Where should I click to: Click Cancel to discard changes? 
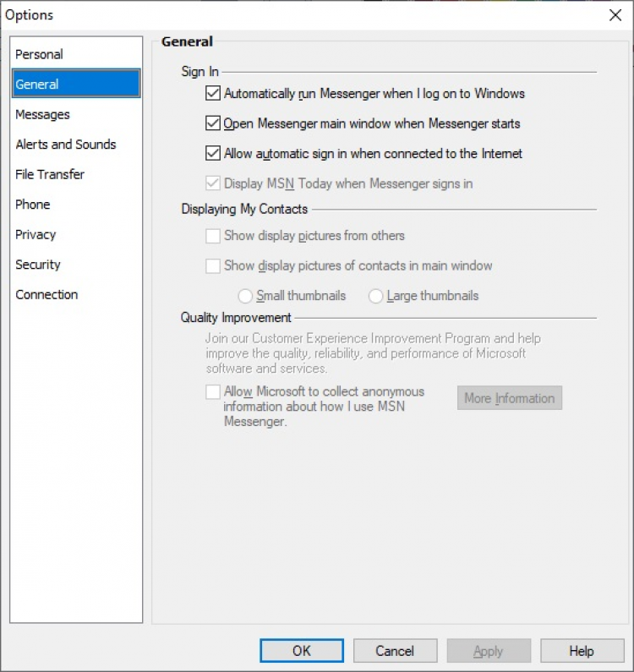396,651
